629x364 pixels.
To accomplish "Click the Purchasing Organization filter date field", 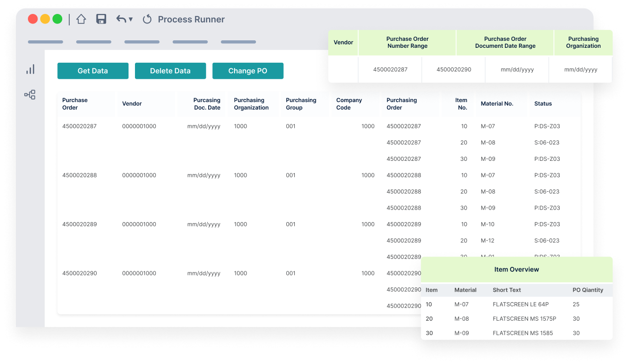I will pos(581,70).
